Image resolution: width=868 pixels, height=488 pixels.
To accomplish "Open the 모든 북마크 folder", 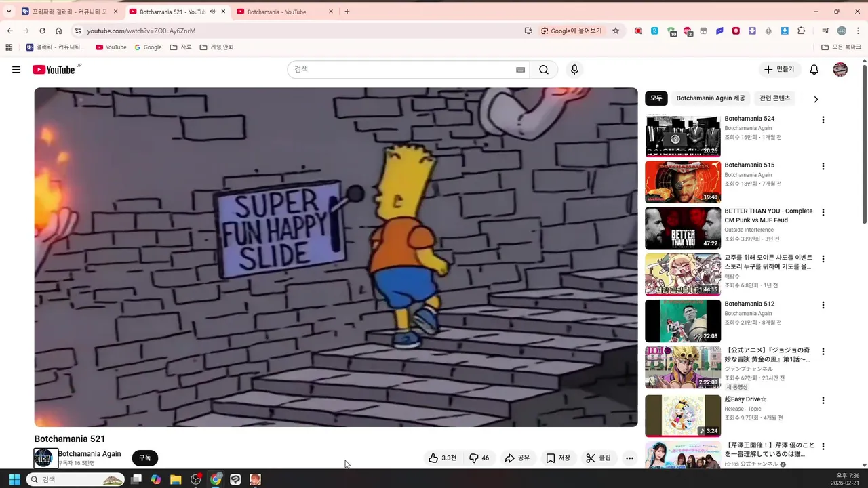I will pos(841,47).
